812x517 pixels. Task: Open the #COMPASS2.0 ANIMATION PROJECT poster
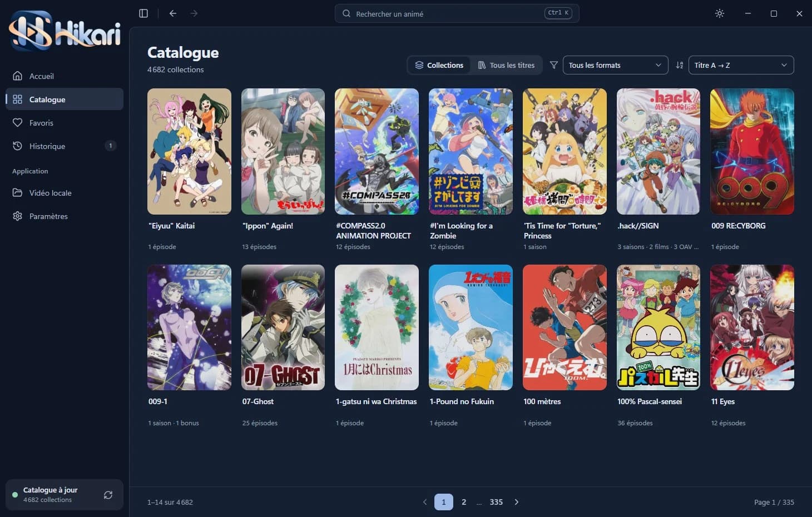pyautogui.click(x=377, y=151)
